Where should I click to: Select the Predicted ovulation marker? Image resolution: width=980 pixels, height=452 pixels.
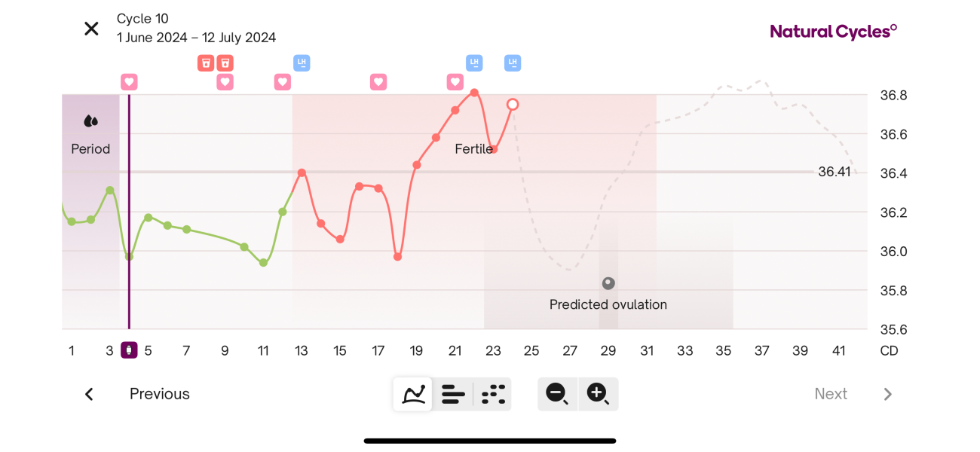click(x=608, y=283)
